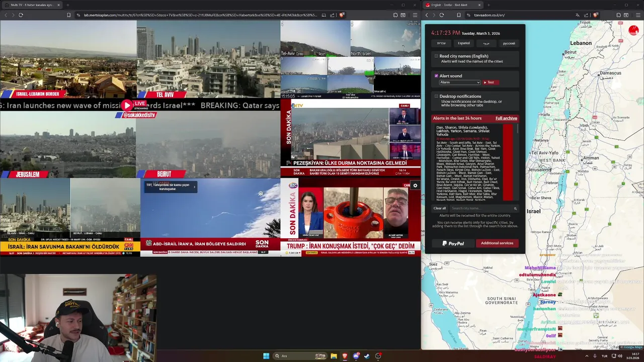Viewport: 644px width, 362px height.
Task: Select the BEIRUT live camera feed
Action: point(208,145)
